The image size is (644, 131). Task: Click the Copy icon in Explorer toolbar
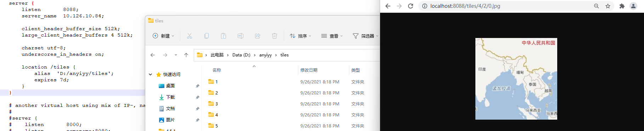coord(207,36)
